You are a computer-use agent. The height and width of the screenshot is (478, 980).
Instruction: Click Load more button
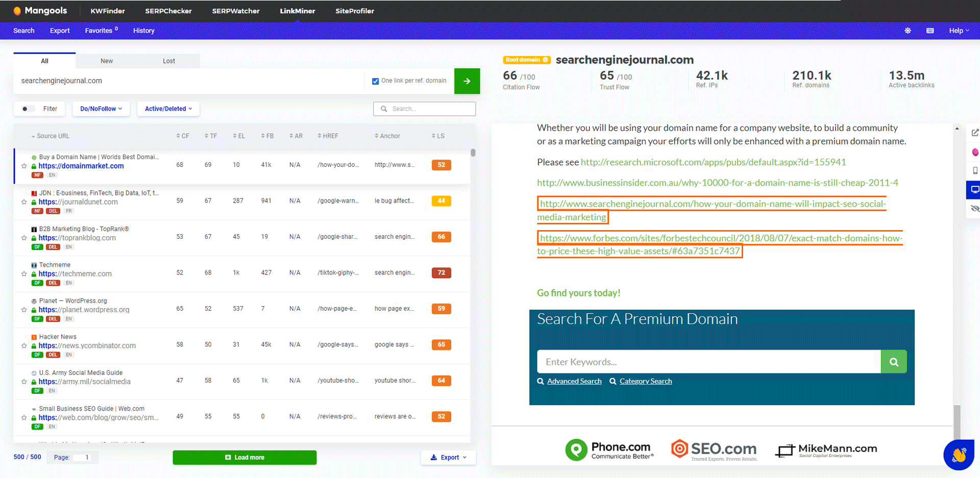tap(244, 458)
